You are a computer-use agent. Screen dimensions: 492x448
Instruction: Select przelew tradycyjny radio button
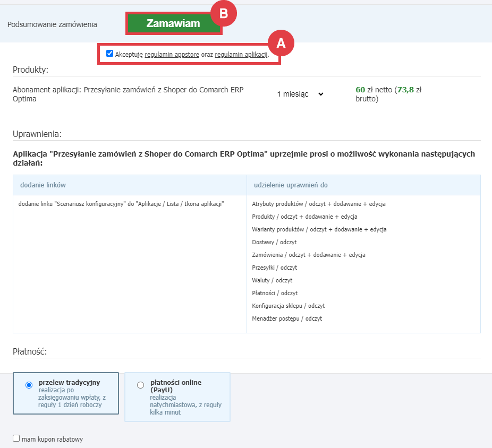tap(29, 385)
